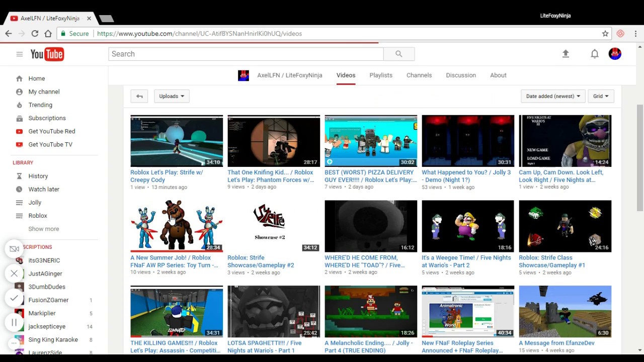Open A New Summer Job! video title

click(174, 261)
